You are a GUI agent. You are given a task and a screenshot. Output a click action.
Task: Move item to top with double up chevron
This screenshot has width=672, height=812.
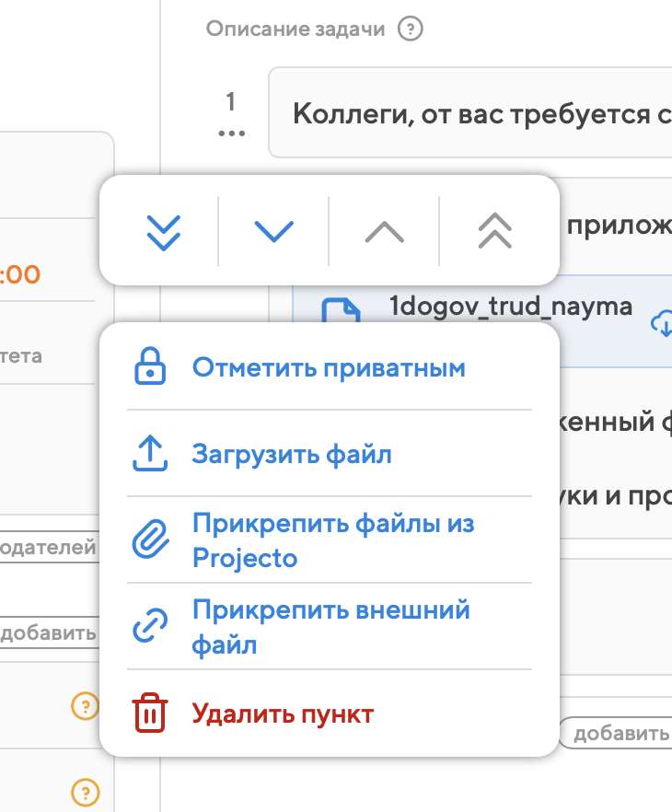click(495, 230)
